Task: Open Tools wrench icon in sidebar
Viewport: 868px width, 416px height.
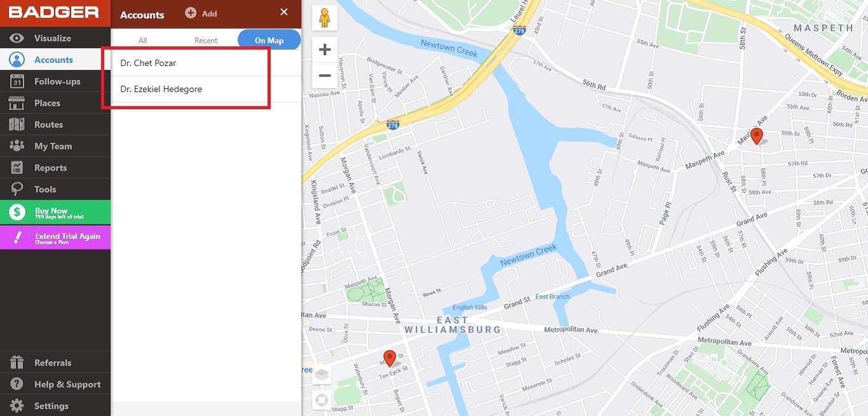Action: pyautogui.click(x=17, y=189)
